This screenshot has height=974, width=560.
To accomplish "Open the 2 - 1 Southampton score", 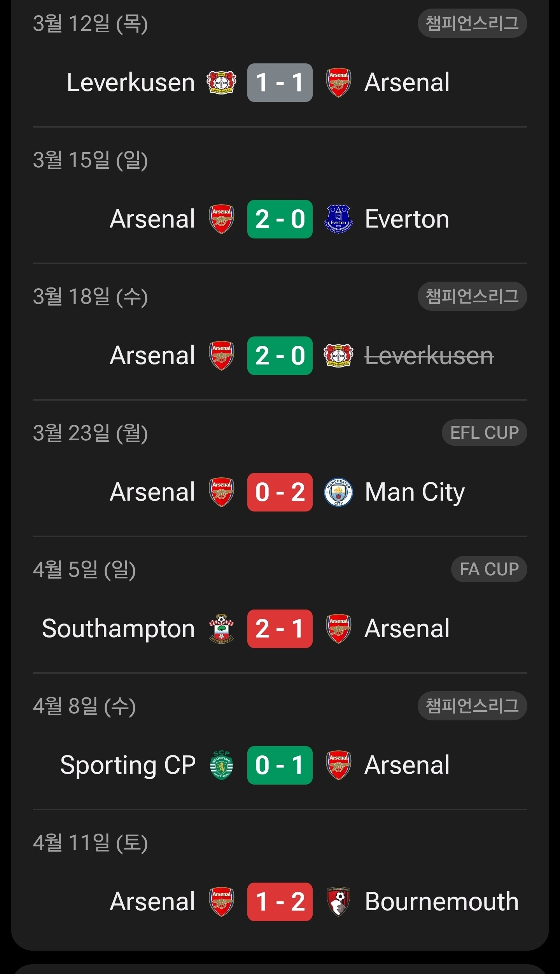I will pyautogui.click(x=280, y=629).
